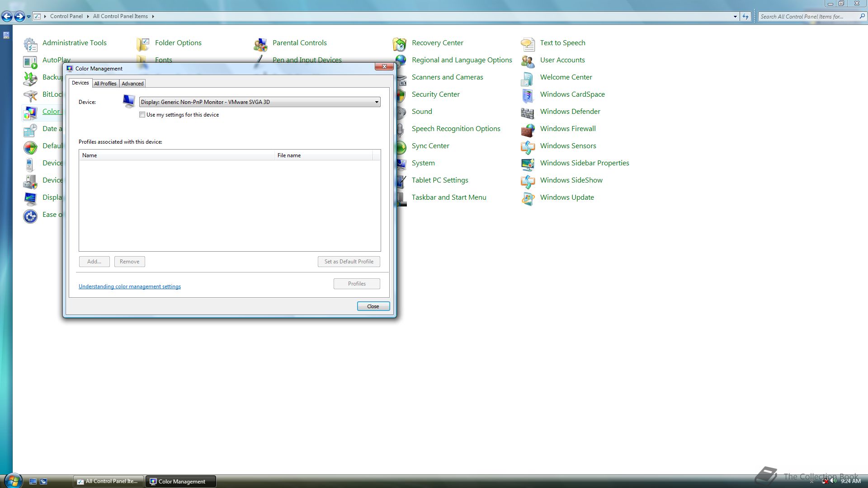Click the Profiles button
The image size is (868, 488).
pyautogui.click(x=357, y=284)
